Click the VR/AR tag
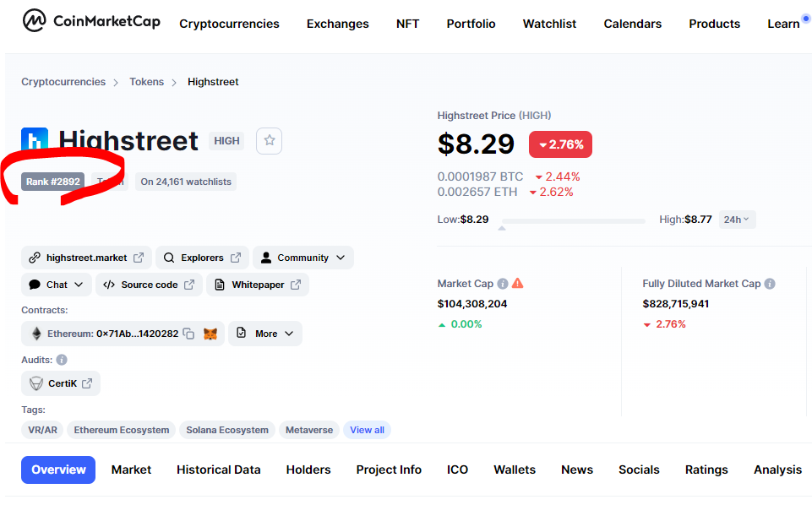 click(x=42, y=430)
